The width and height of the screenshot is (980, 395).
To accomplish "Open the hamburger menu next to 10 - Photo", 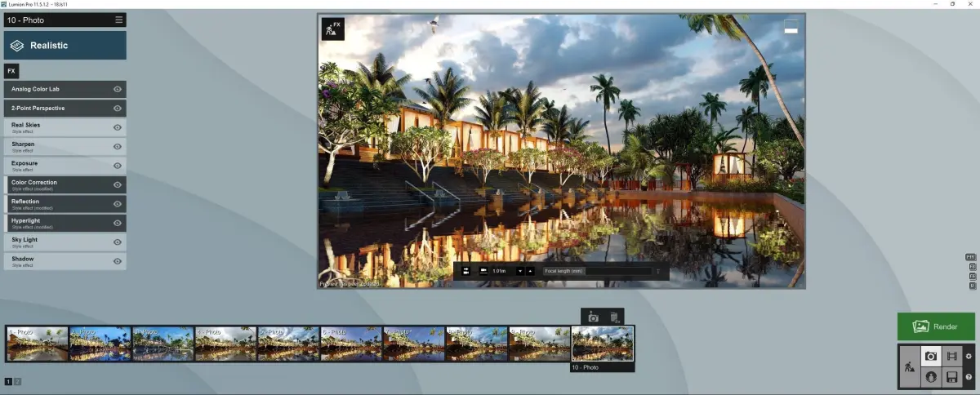I will [x=119, y=20].
